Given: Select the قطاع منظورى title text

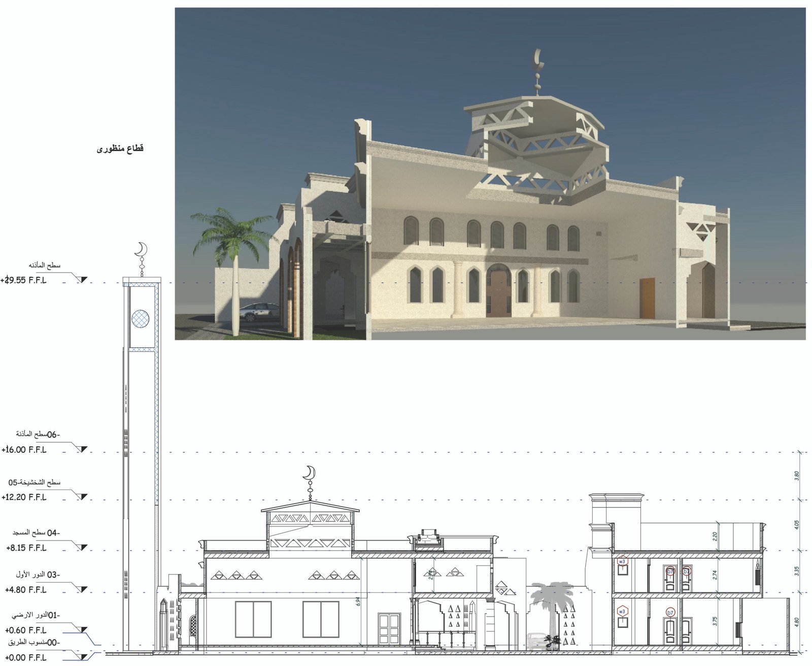Looking at the screenshot, I should [120, 149].
